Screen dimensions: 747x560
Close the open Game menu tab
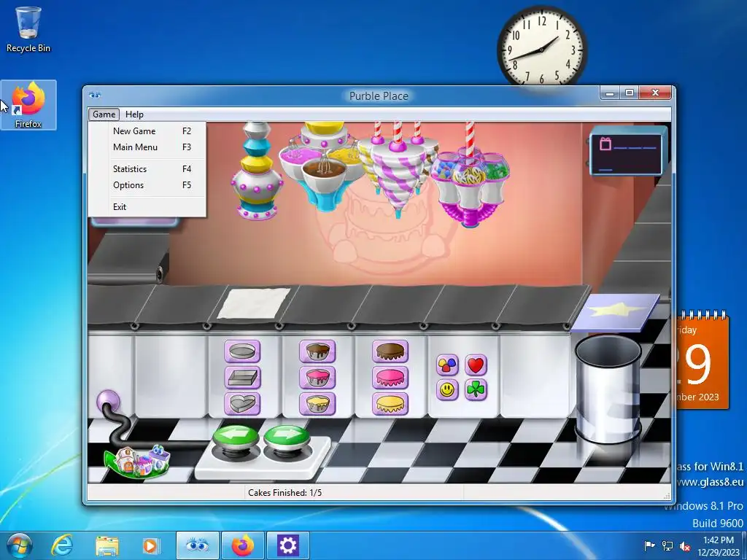[104, 114]
